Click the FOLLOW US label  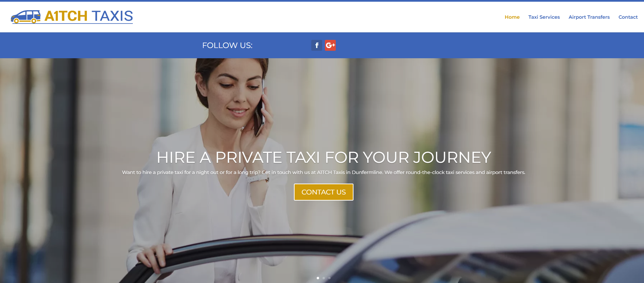(x=227, y=45)
